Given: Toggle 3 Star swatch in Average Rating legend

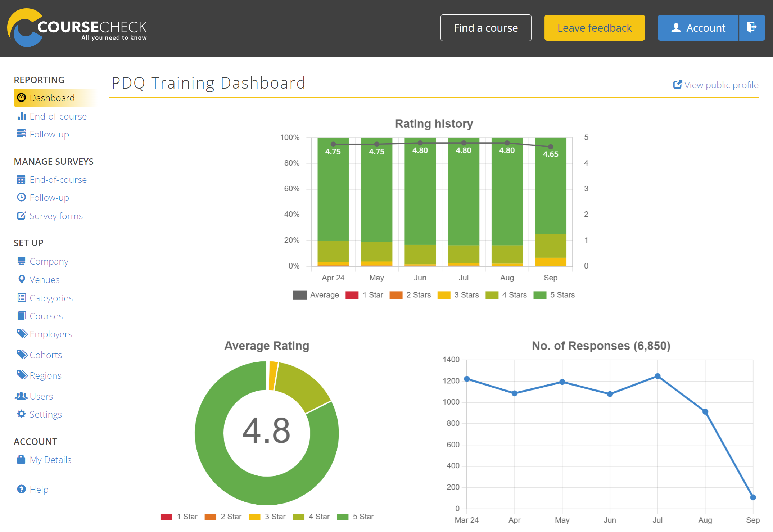Looking at the screenshot, I should [254, 517].
